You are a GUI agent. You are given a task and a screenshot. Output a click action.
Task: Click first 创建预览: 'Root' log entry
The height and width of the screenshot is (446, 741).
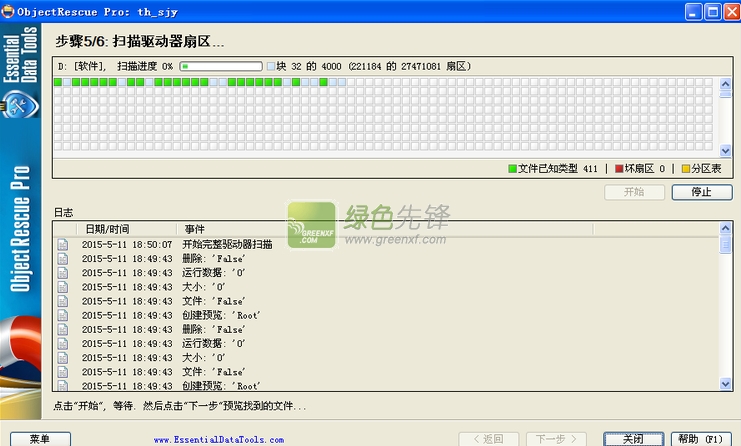click(221, 315)
